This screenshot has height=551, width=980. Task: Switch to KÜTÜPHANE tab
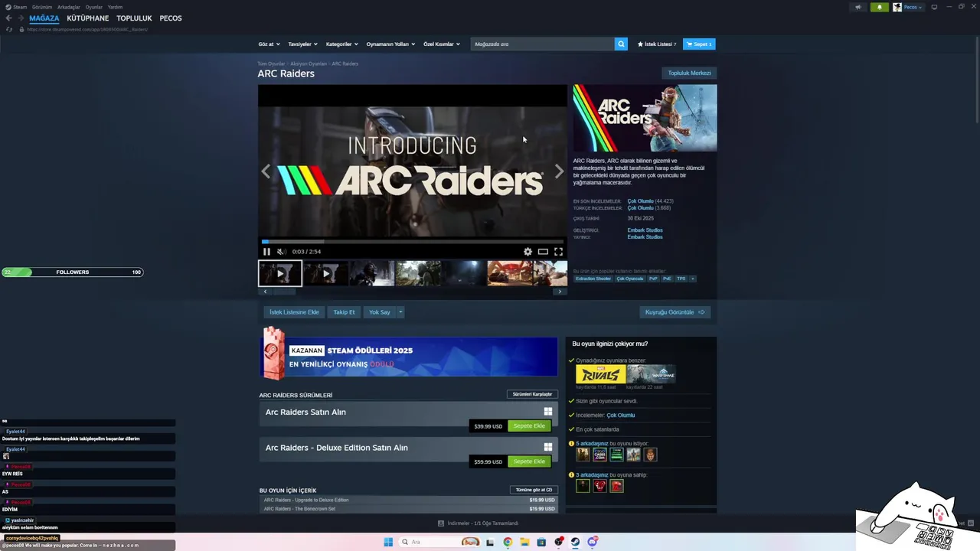[87, 18]
